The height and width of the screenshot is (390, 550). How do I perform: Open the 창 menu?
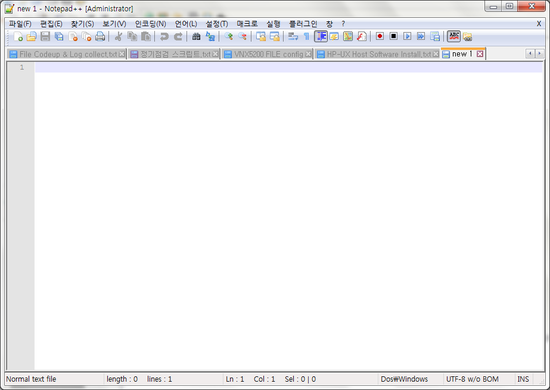[329, 24]
